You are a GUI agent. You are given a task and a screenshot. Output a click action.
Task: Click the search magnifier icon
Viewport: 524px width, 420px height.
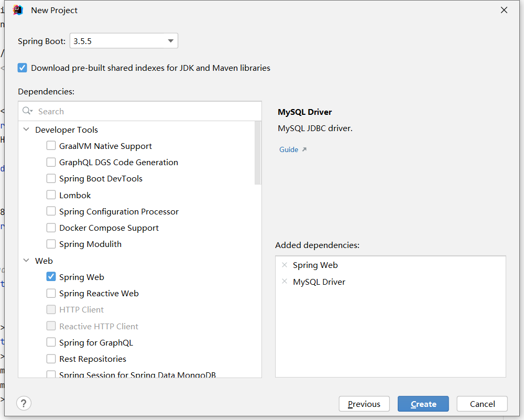27,111
